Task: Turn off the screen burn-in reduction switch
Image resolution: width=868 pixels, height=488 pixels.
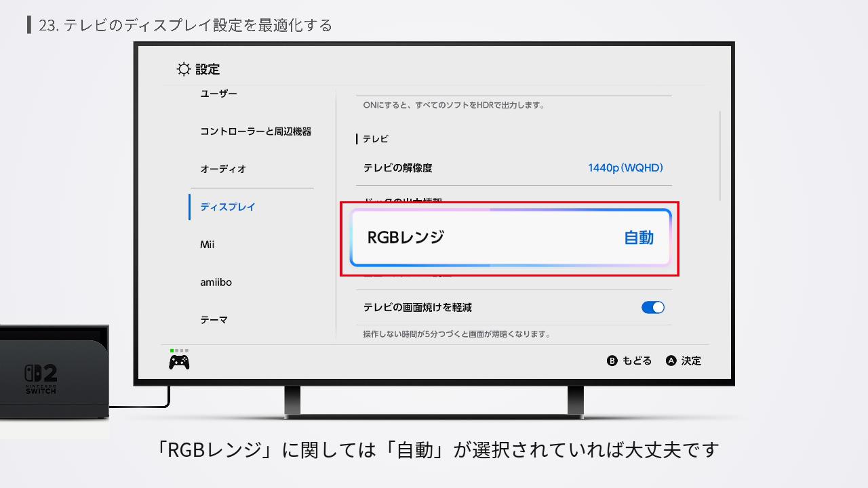Action: pyautogui.click(x=652, y=306)
